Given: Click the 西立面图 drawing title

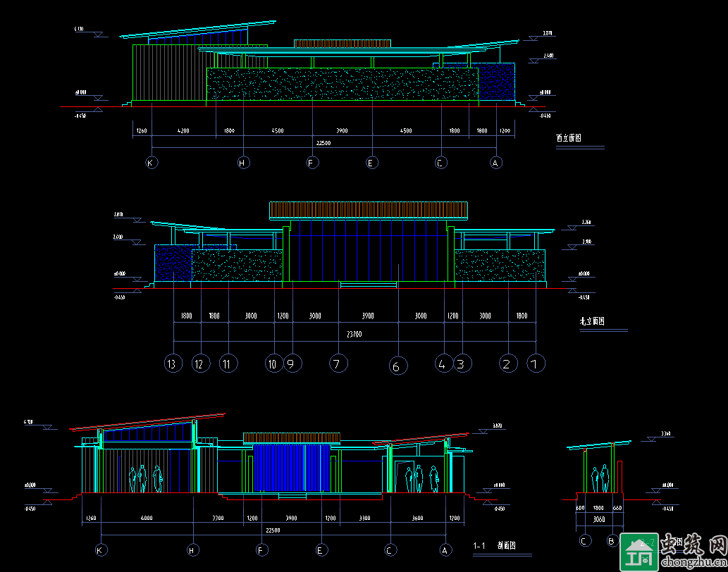Looking at the screenshot, I should click(x=569, y=139).
